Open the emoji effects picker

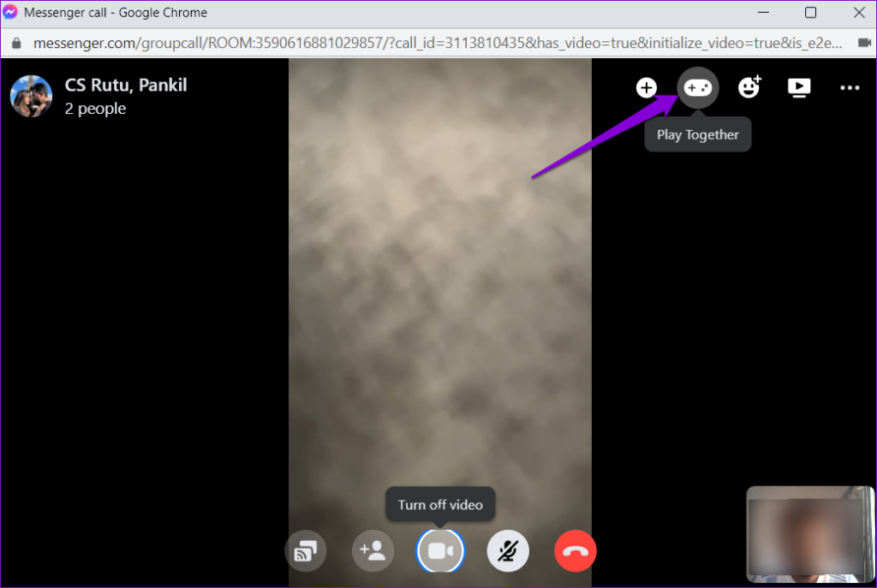pos(749,87)
